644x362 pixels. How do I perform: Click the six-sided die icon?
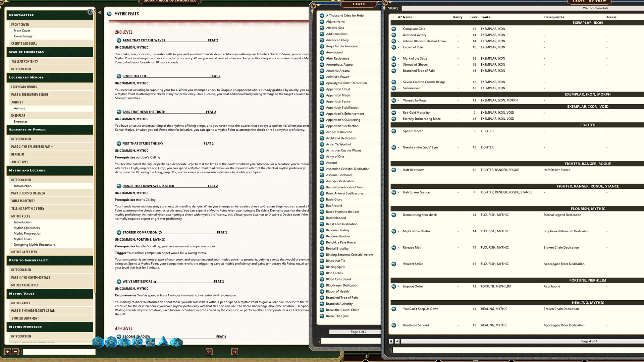pos(150,343)
